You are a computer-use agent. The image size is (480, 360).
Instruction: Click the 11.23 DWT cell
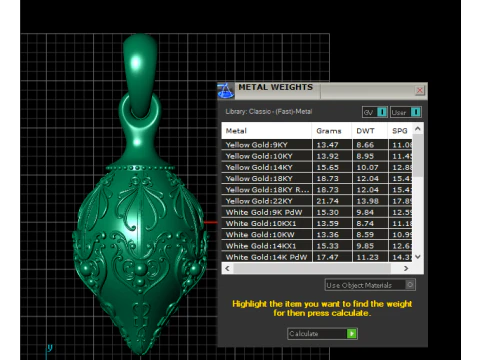click(370, 257)
